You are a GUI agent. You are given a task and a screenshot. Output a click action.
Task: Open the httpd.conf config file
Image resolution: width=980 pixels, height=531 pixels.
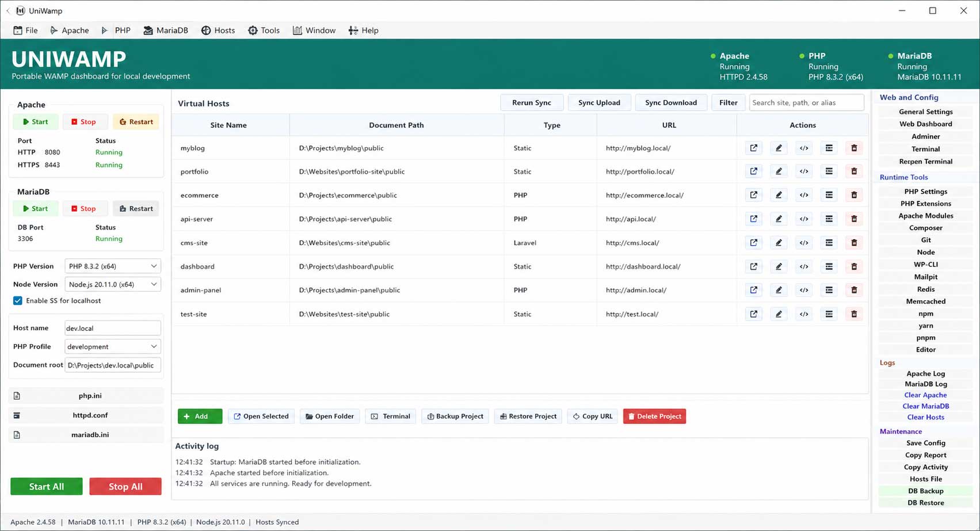tap(86, 415)
